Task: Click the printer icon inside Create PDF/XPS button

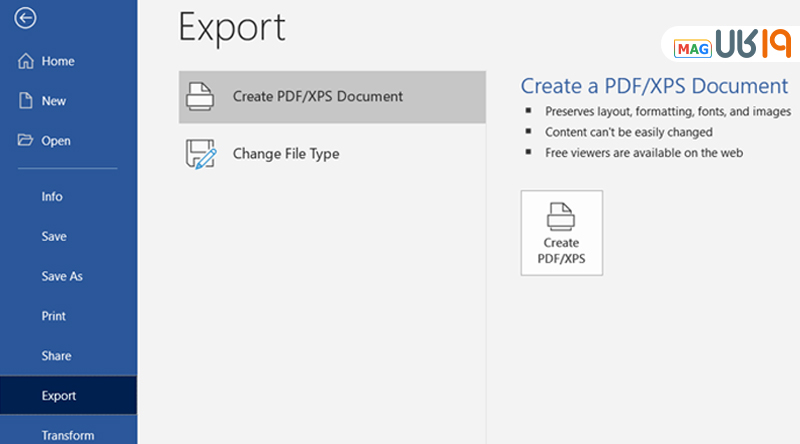Action: [561, 217]
